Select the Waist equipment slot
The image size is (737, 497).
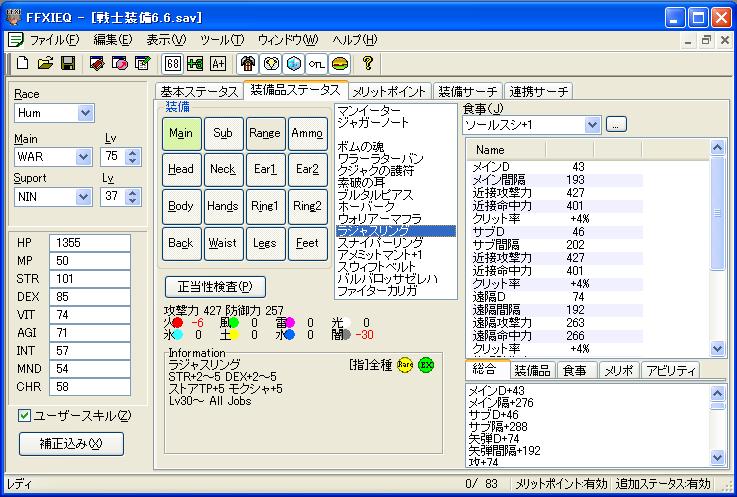point(224,244)
